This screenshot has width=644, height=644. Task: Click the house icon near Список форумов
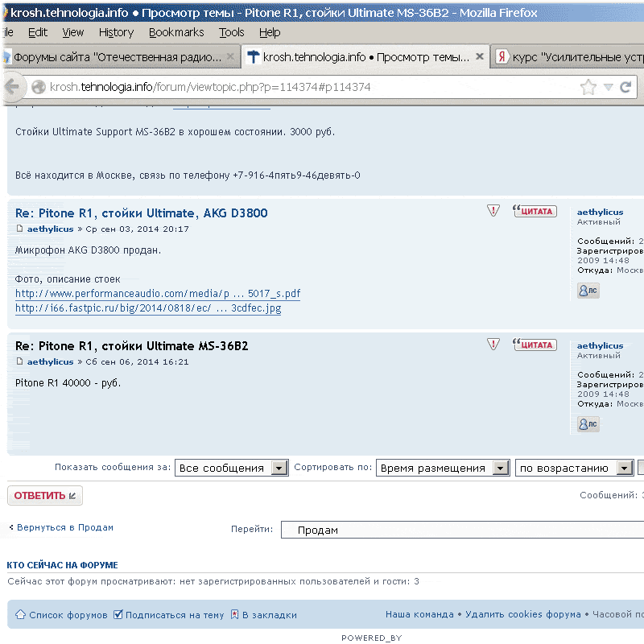click(x=20, y=614)
